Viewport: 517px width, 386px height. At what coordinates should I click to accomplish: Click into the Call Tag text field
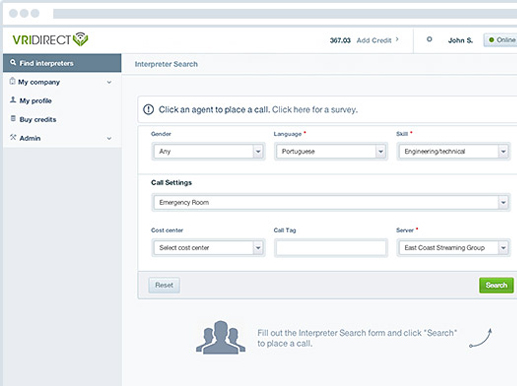331,248
